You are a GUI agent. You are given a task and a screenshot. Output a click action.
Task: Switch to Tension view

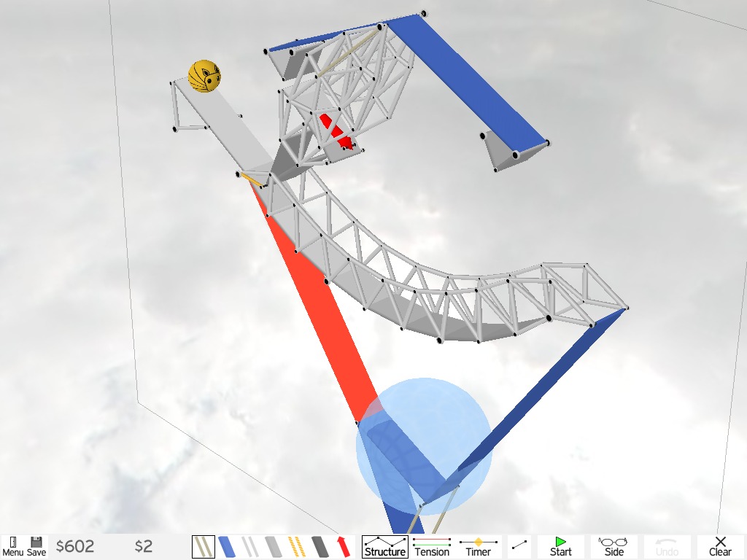pyautogui.click(x=432, y=547)
